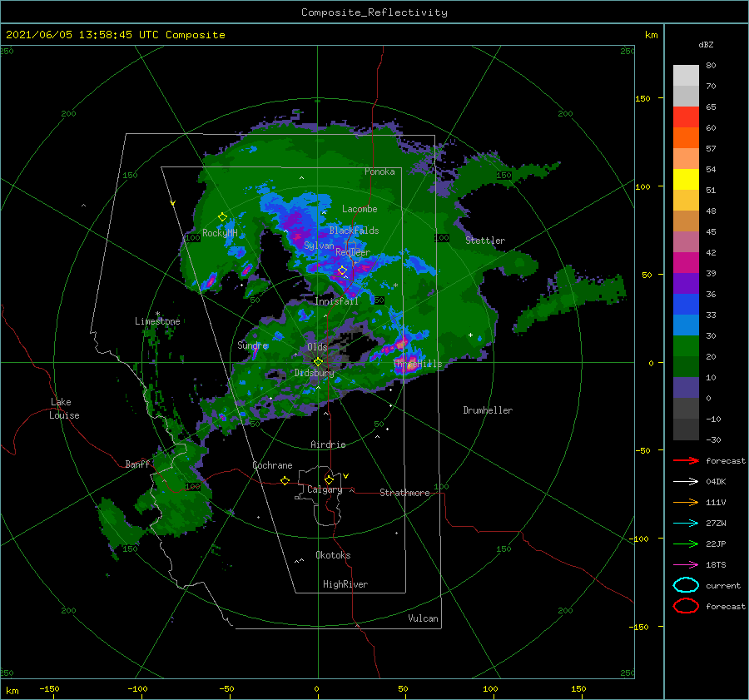Select the purple 36-39 dBZ swatch
The height and width of the screenshot is (700, 749).
[686, 284]
